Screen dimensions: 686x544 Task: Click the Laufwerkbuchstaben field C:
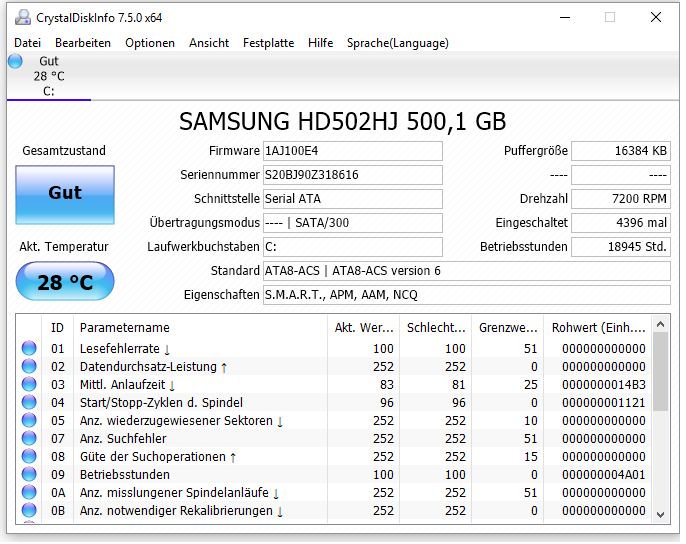pyautogui.click(x=353, y=247)
